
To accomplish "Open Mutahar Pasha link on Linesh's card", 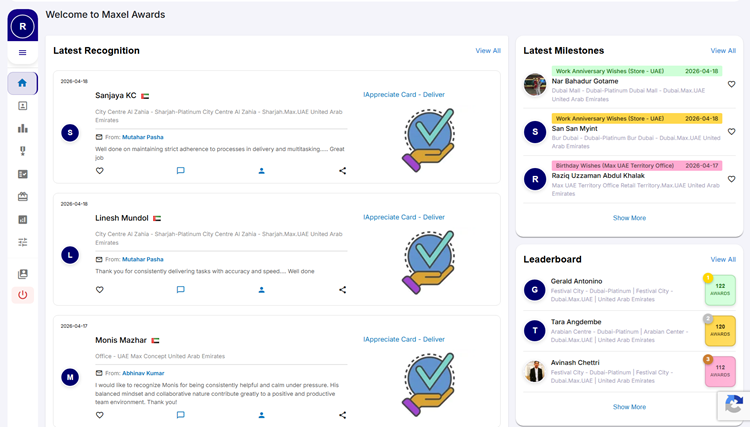I will click(x=143, y=260).
